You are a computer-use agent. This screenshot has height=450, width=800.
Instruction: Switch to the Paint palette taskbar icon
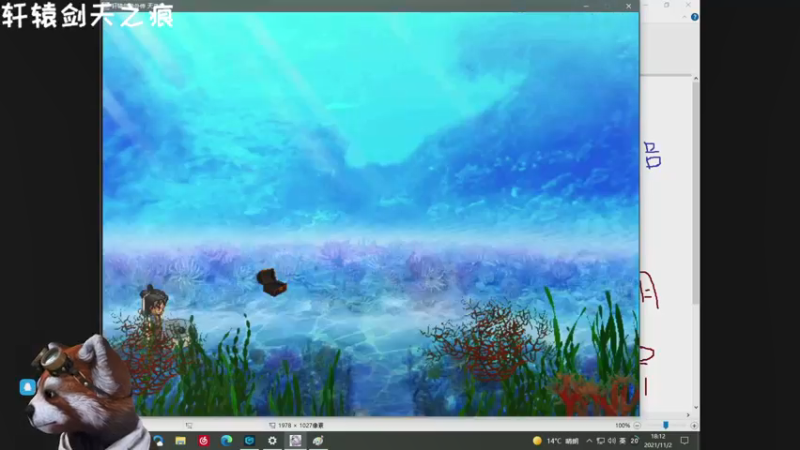click(x=318, y=441)
